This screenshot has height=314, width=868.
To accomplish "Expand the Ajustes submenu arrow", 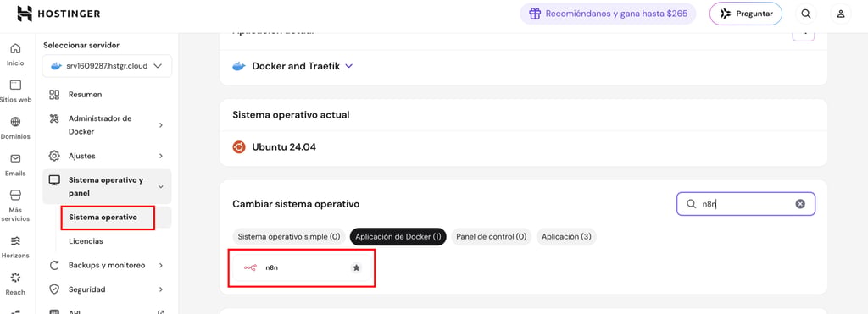I will point(161,156).
